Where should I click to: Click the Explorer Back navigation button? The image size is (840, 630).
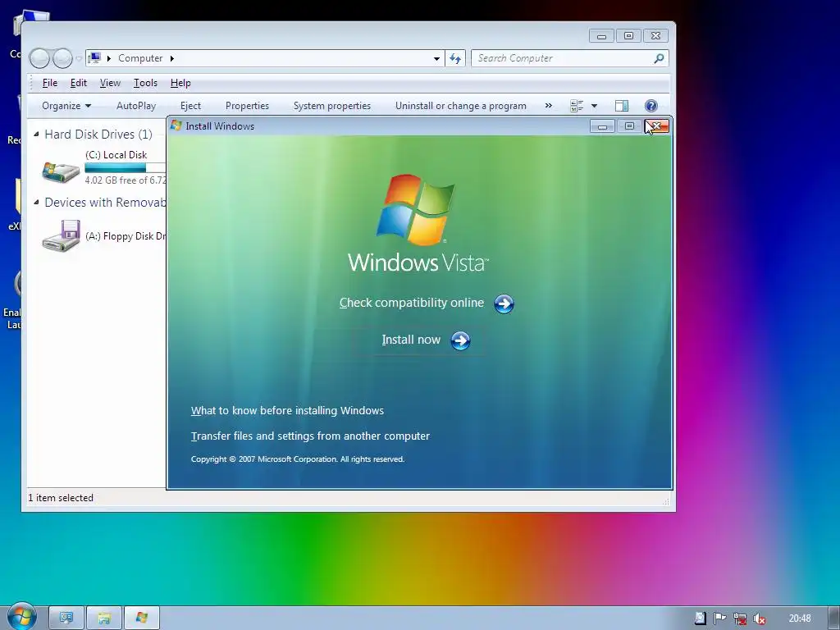[39, 58]
